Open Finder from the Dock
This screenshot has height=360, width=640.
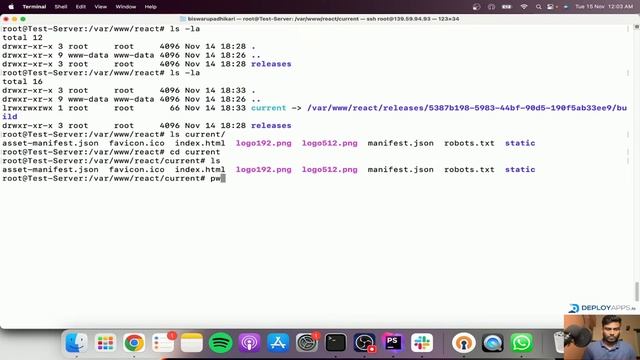pyautogui.click(x=76, y=343)
